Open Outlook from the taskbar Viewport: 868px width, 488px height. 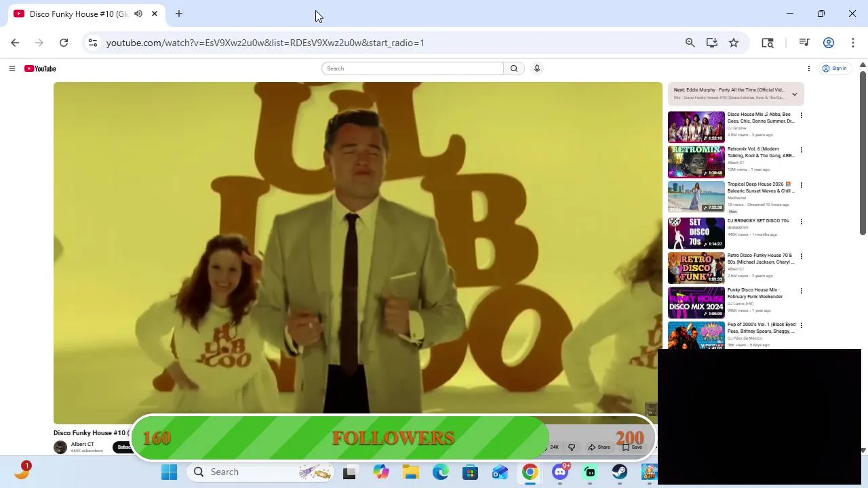(x=500, y=472)
